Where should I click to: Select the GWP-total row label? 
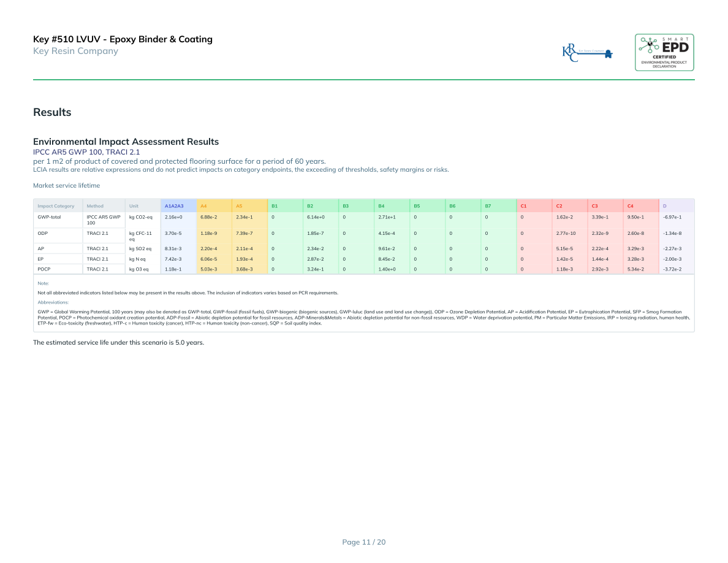[x=49, y=217]
